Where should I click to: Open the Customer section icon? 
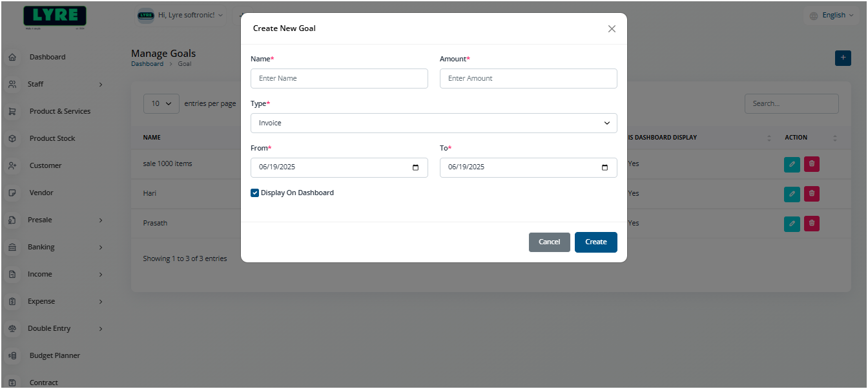point(12,165)
